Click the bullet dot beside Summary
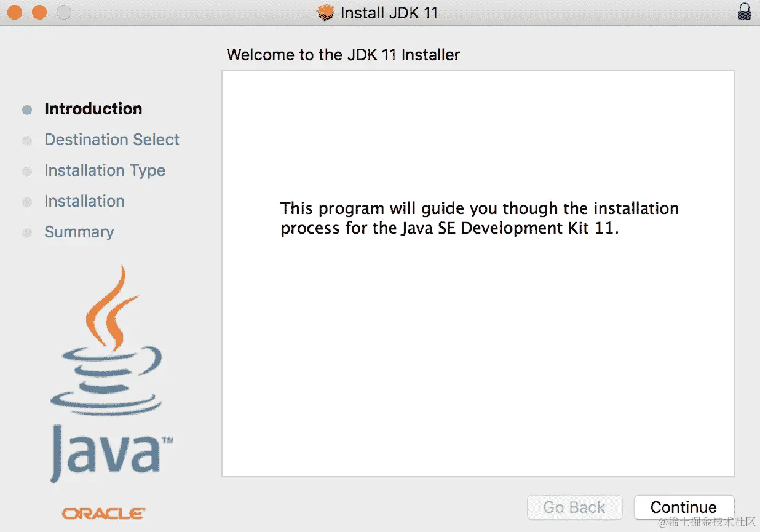Viewport: 760px width, 532px height. tap(27, 233)
